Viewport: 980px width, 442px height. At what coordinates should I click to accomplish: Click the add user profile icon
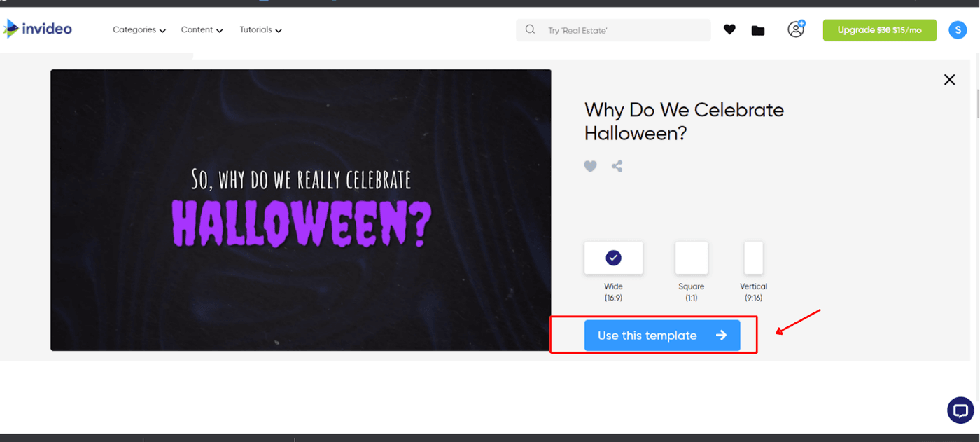[796, 29]
